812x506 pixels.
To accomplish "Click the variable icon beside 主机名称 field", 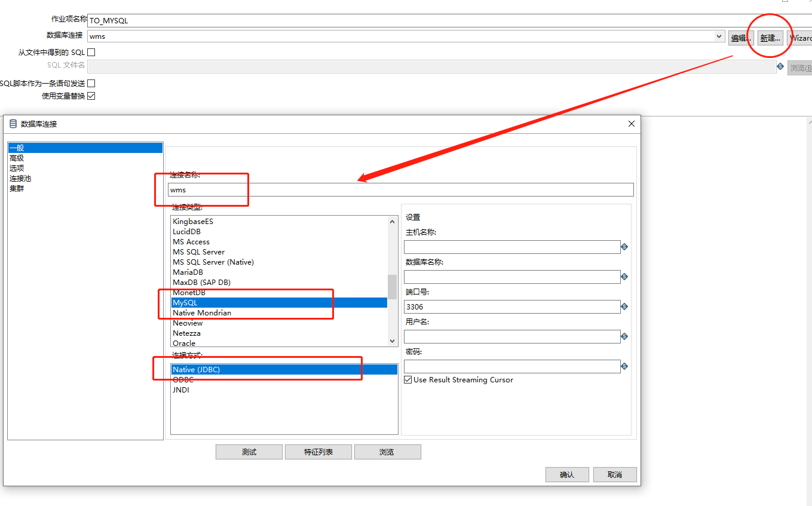I will 624,247.
